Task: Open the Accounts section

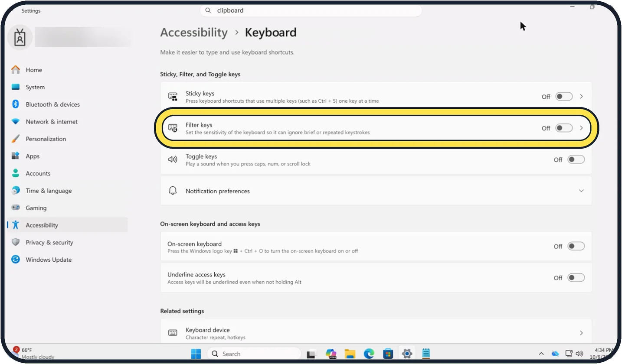Action: click(67, 173)
